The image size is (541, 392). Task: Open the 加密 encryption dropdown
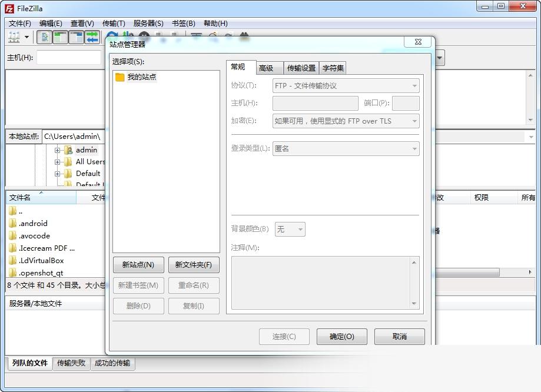(346, 121)
